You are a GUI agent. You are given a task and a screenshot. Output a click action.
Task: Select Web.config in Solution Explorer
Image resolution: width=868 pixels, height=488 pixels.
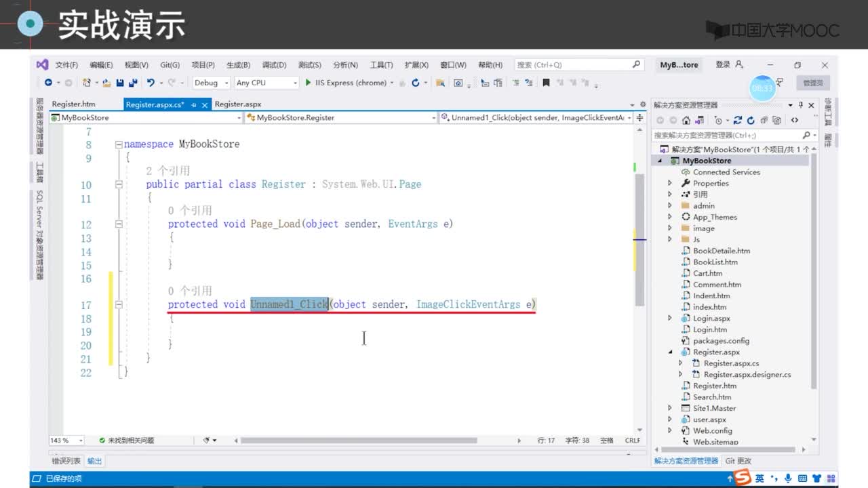pos(712,430)
